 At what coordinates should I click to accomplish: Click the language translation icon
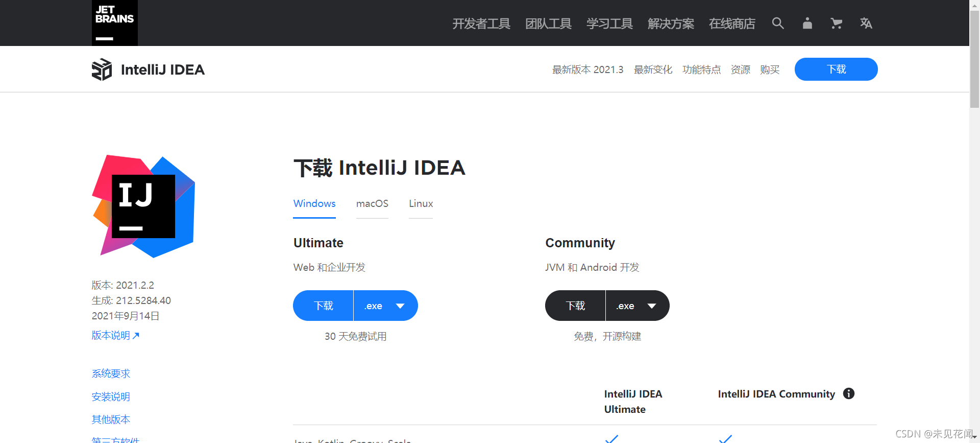click(866, 23)
